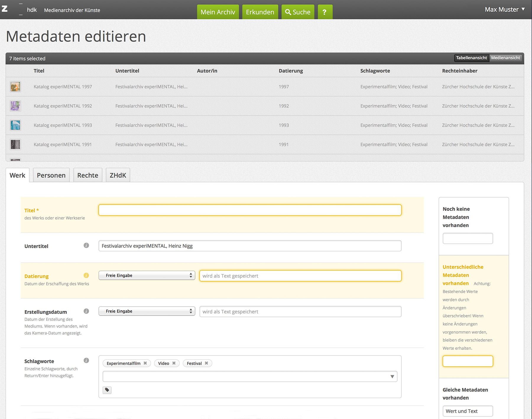Open the Datierung Freie Eingabe dropdown

coord(147,276)
